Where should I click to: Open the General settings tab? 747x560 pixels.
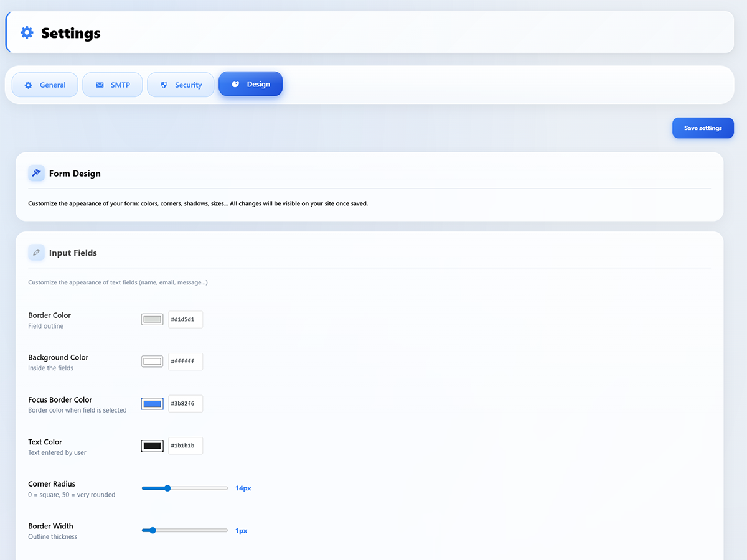pyautogui.click(x=45, y=85)
